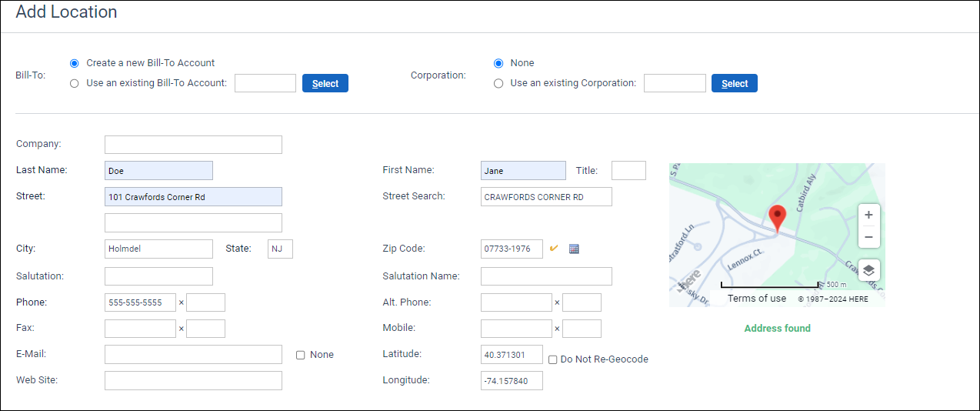
Task: Click the red location pin on map
Action: point(778,219)
